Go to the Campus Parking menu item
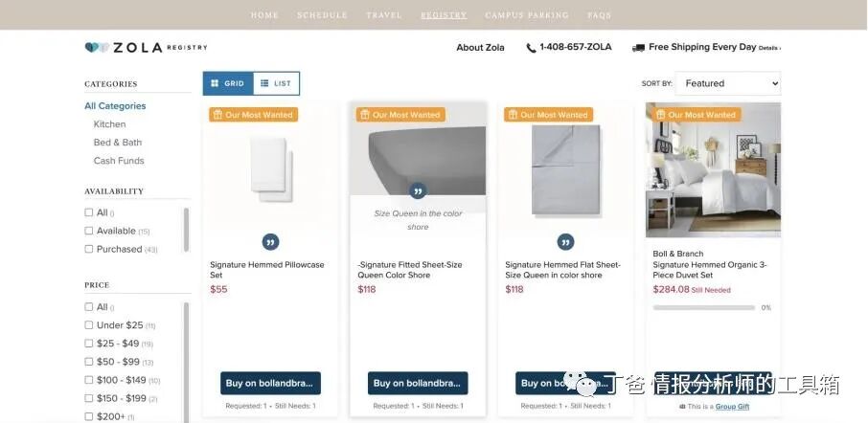Viewport: 868px width, 423px height. [527, 15]
